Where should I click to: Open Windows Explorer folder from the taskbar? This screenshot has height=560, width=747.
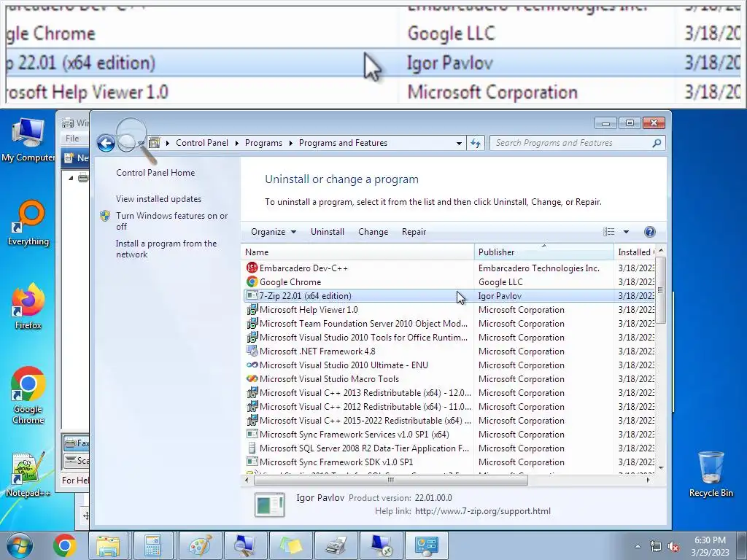(108, 545)
